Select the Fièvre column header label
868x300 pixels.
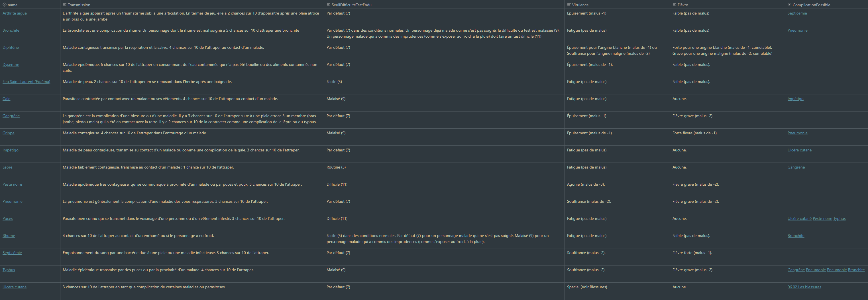click(x=683, y=5)
